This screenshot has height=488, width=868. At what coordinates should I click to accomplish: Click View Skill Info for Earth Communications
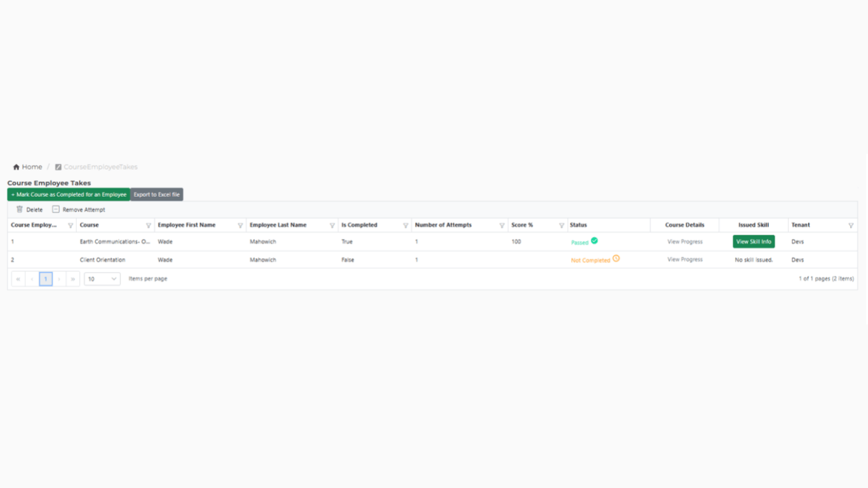coord(753,241)
